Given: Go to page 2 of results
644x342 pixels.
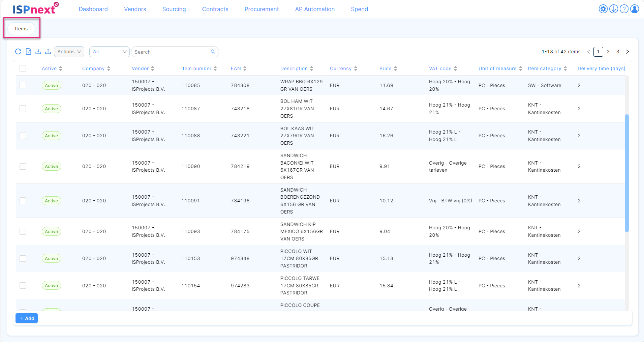Looking at the screenshot, I should pyautogui.click(x=608, y=52).
